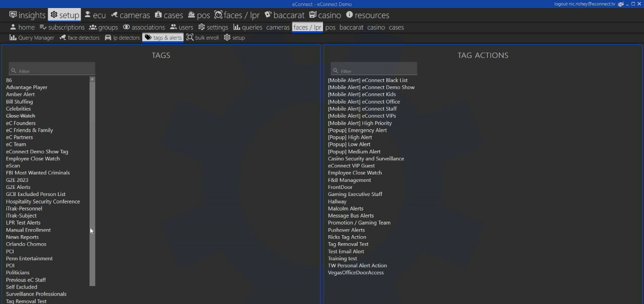Select tags & alerts tab
Image resolution: width=644 pixels, height=304 pixels.
[163, 38]
